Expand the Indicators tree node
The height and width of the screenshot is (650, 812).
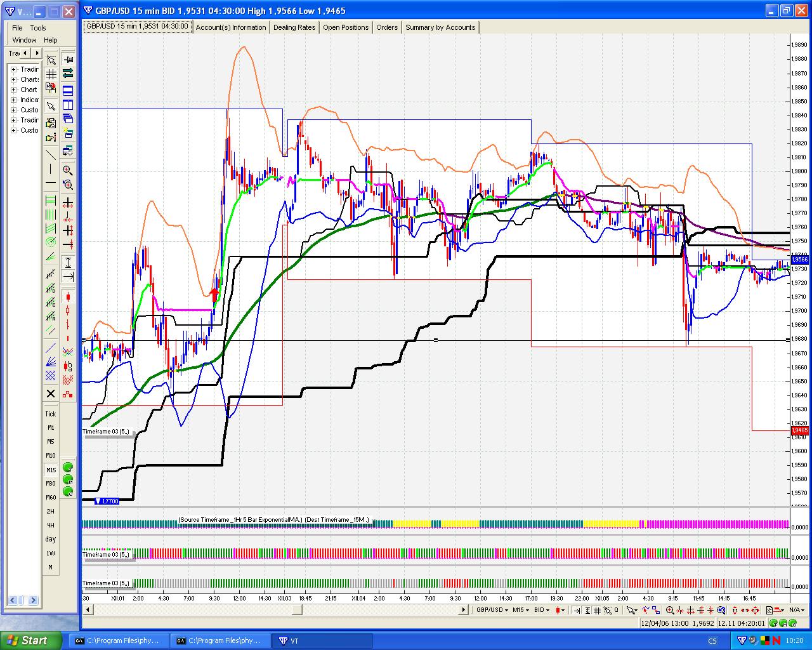[13, 100]
